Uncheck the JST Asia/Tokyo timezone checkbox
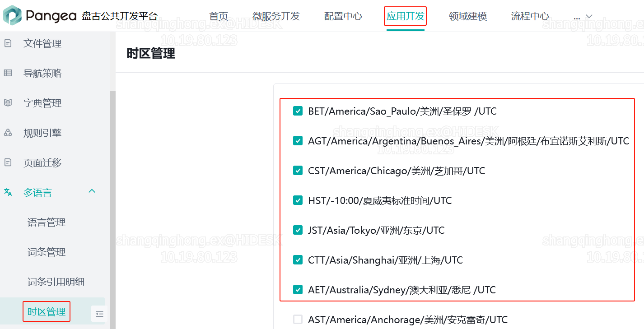 [298, 230]
